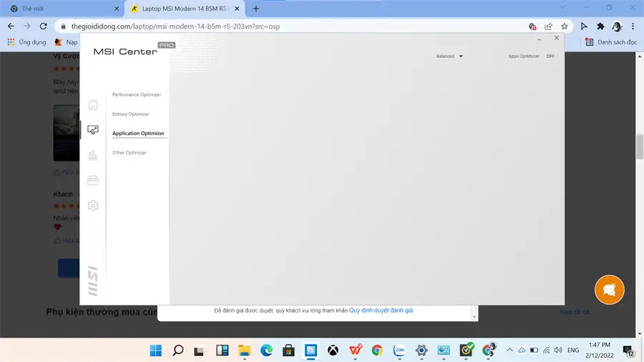Open Performance Optimizer menu item
This screenshot has height=362, width=644.
point(137,95)
